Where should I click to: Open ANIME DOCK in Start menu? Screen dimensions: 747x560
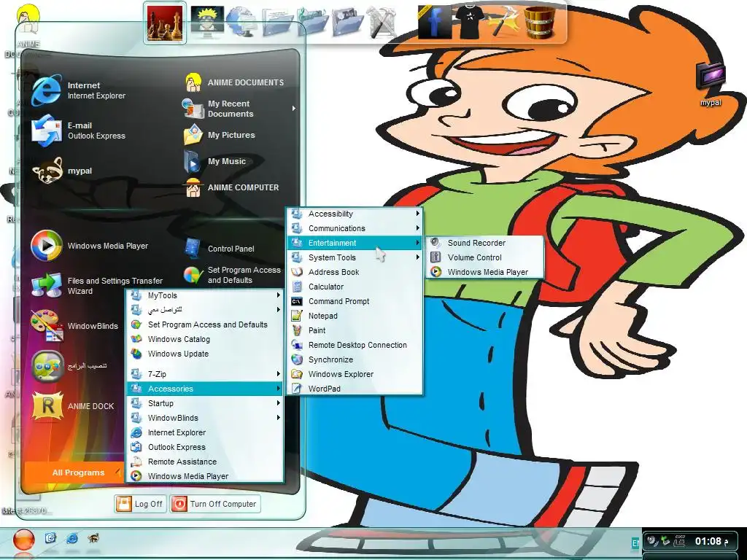pos(74,406)
